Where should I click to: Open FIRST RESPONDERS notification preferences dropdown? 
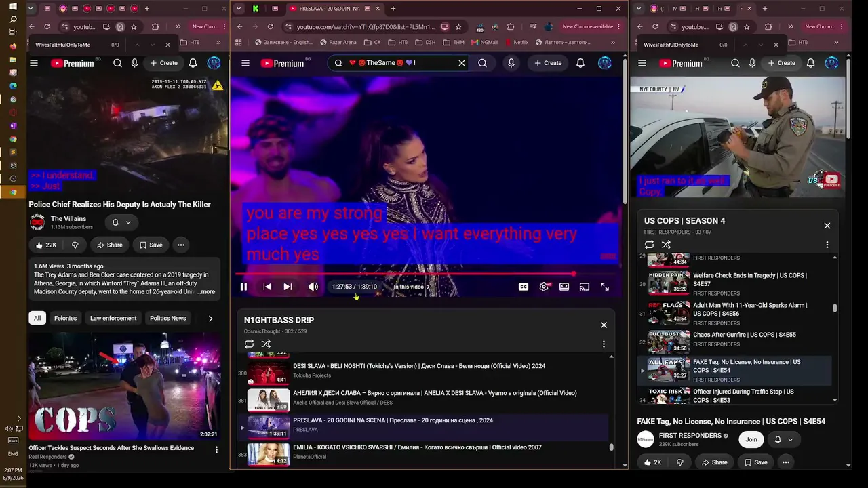(x=784, y=439)
